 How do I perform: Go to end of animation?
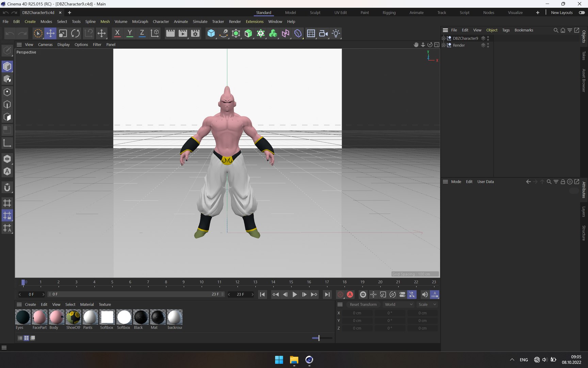coord(327,294)
